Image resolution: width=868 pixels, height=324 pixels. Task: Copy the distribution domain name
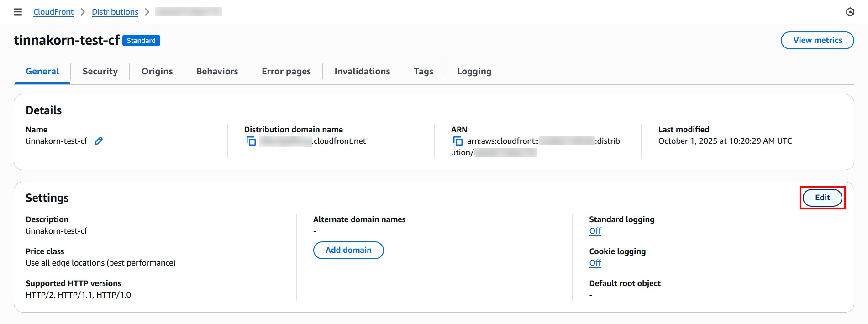click(x=251, y=141)
